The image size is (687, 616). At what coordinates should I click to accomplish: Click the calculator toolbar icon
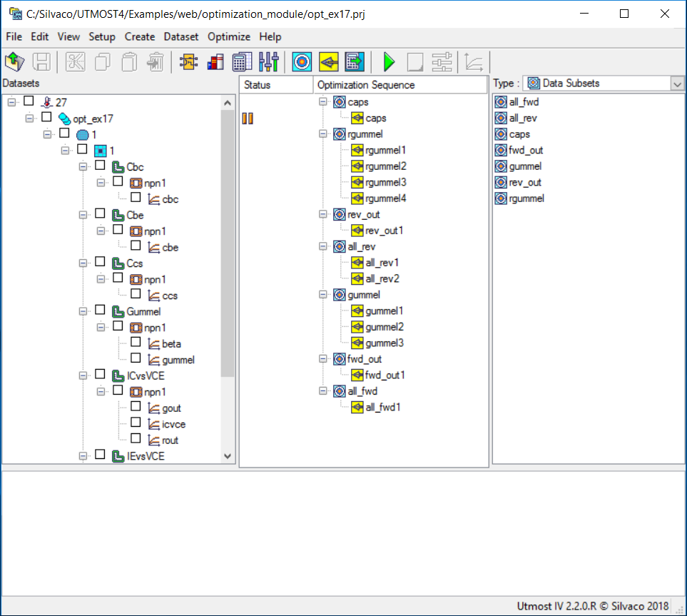(242, 62)
